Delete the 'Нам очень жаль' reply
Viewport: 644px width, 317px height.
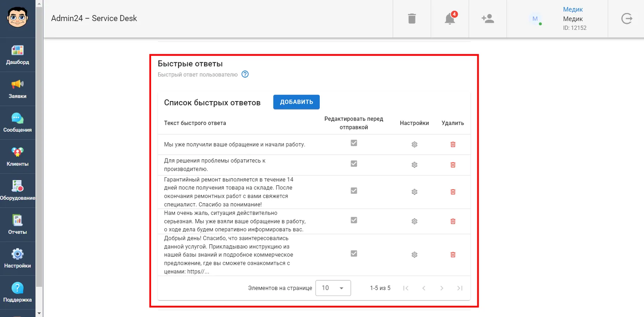point(453,221)
